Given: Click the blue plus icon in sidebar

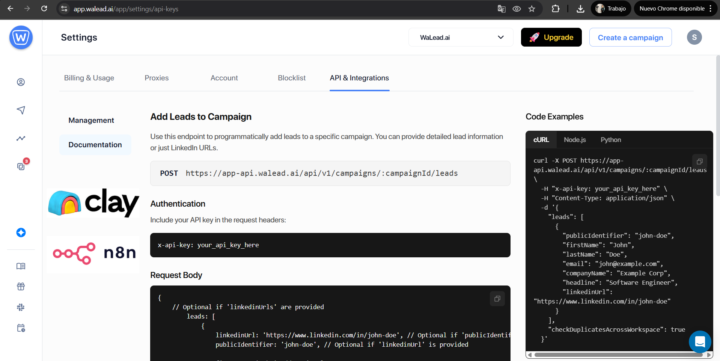Looking at the screenshot, I should tap(21, 232).
